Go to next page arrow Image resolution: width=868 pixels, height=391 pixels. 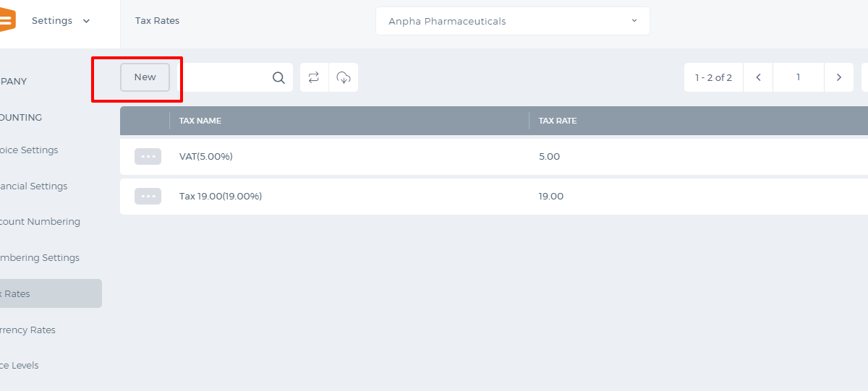tap(839, 77)
